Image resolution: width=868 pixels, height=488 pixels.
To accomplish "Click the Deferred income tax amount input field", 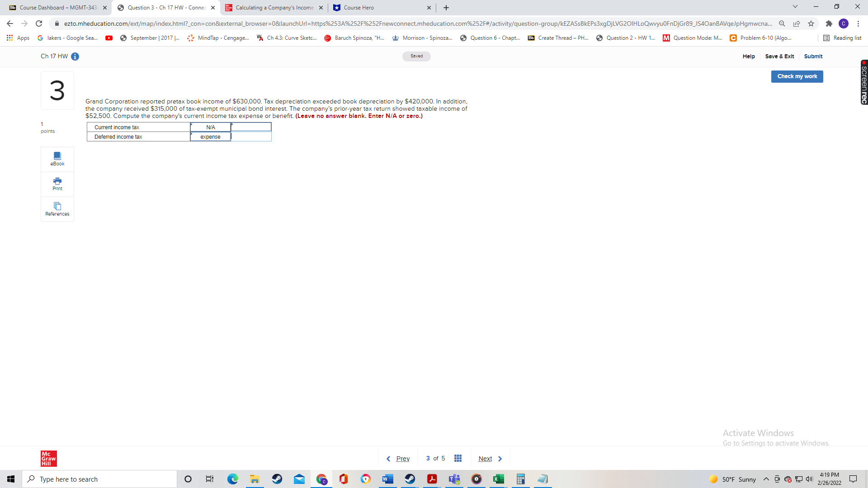I will click(251, 136).
